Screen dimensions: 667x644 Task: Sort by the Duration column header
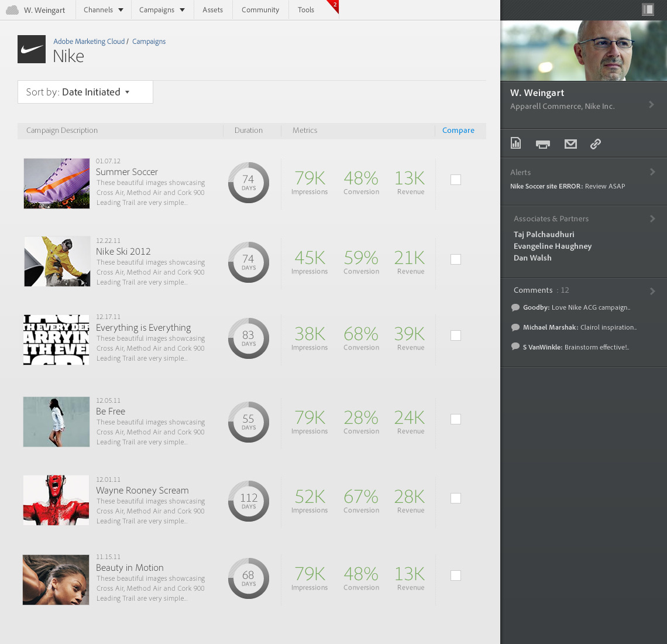click(x=249, y=130)
